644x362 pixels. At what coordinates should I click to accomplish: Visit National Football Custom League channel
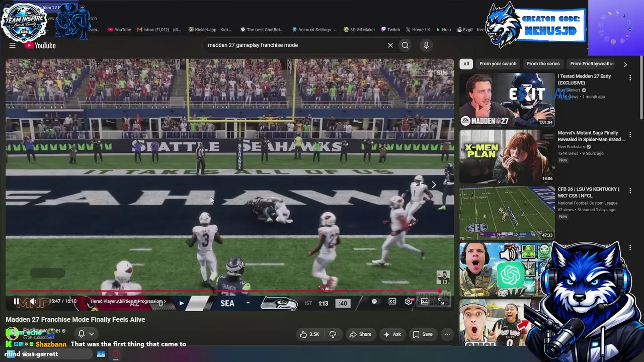[587, 203]
